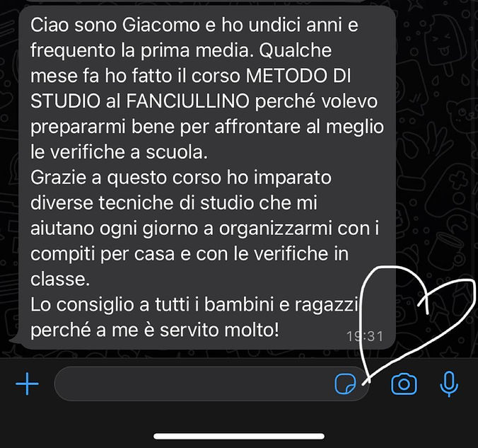Open the attachment menu with the plus icon

[27, 384]
